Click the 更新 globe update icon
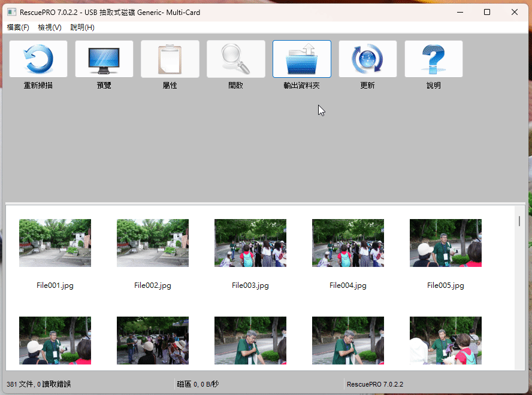The image size is (532, 395). click(367, 59)
